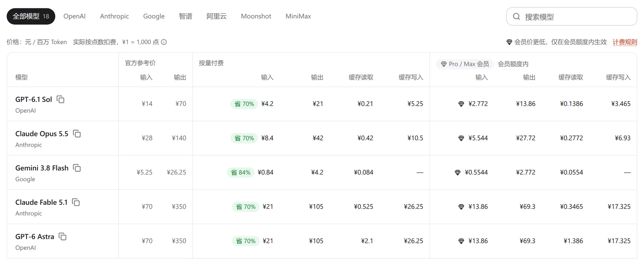The image size is (644, 259).
Task: Click the ¥6.93 member cache write price
Action: click(622, 138)
